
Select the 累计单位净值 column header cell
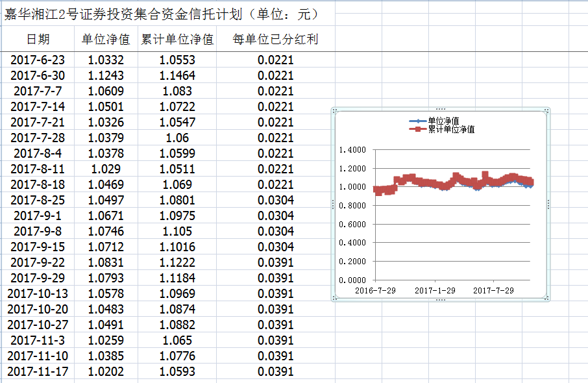tap(177, 40)
